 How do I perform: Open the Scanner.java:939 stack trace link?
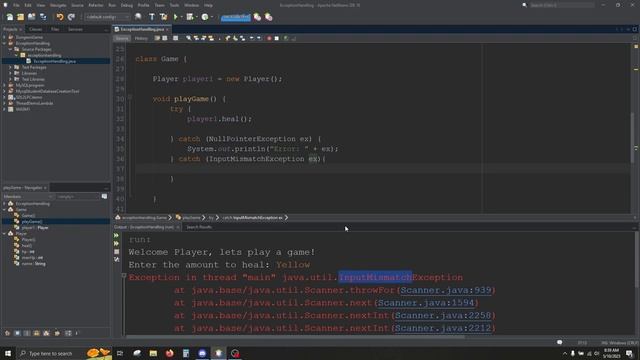pyautogui.click(x=445, y=290)
